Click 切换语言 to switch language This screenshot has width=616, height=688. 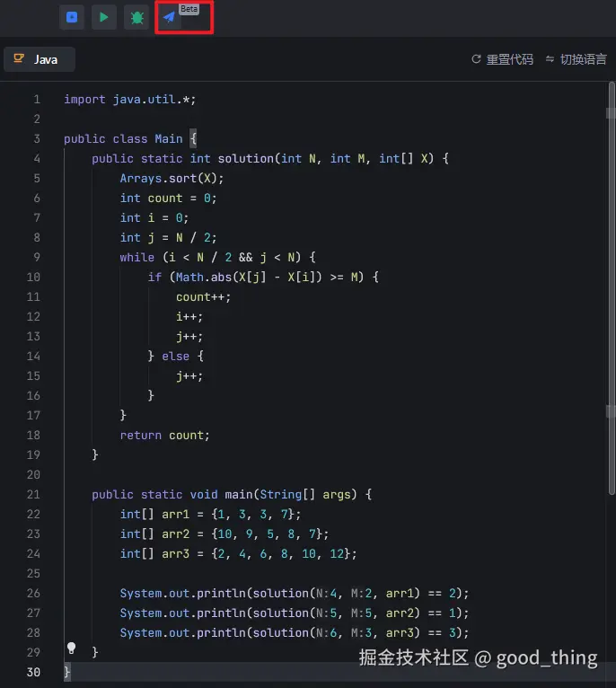pos(584,59)
